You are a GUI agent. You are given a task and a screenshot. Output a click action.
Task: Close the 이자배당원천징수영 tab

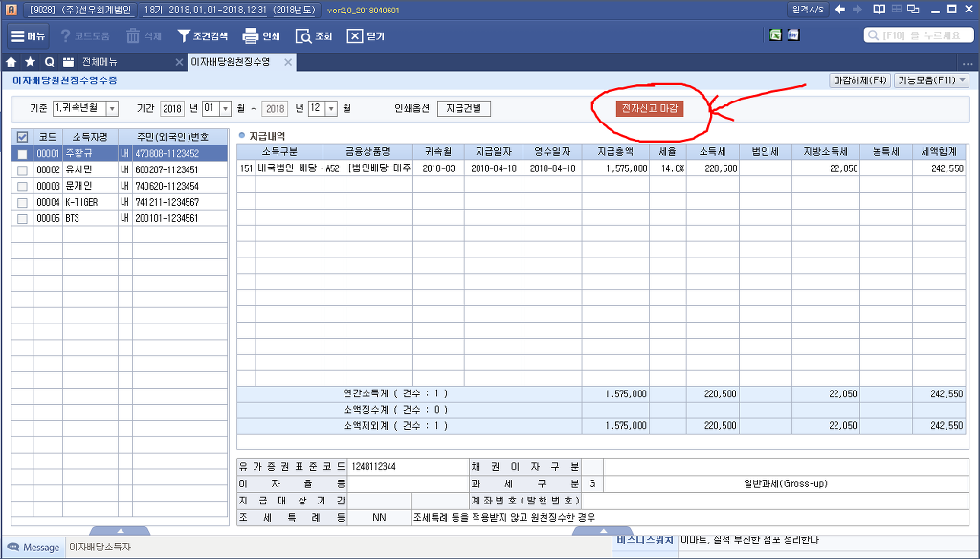(288, 62)
